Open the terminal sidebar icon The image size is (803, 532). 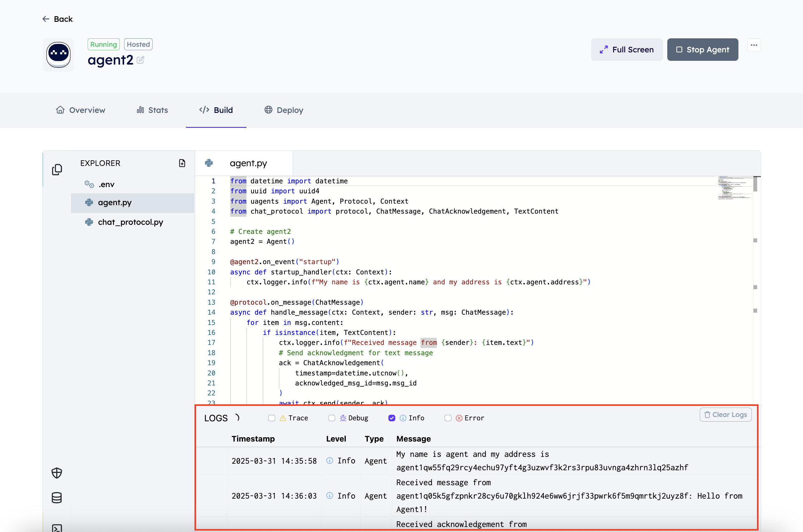click(x=57, y=528)
